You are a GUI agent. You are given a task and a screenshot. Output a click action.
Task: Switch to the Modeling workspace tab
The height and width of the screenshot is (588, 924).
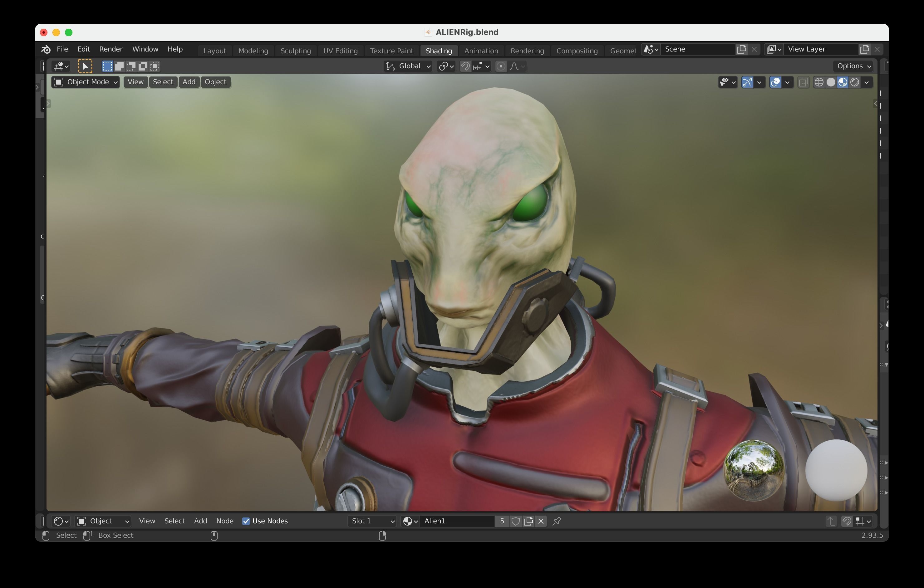[x=253, y=51]
